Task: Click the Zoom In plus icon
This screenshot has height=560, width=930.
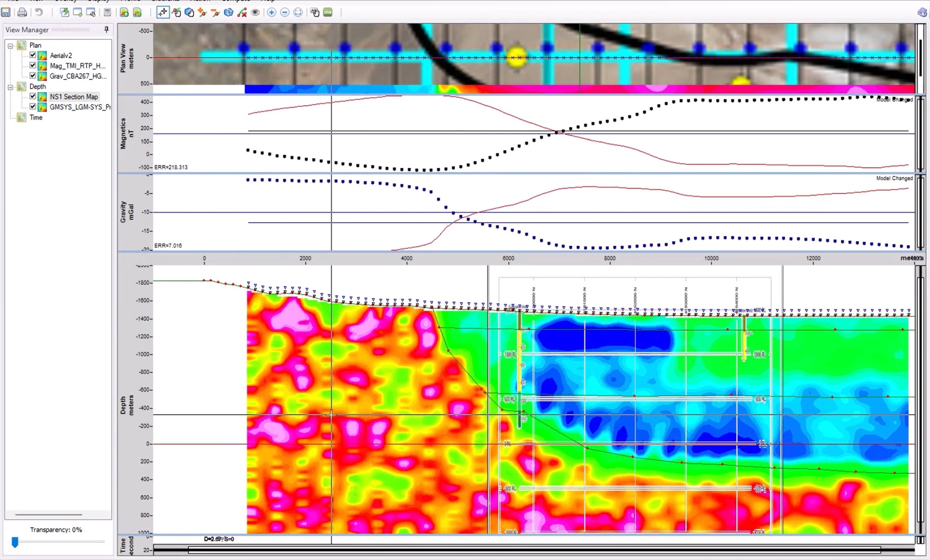Action: click(x=271, y=12)
